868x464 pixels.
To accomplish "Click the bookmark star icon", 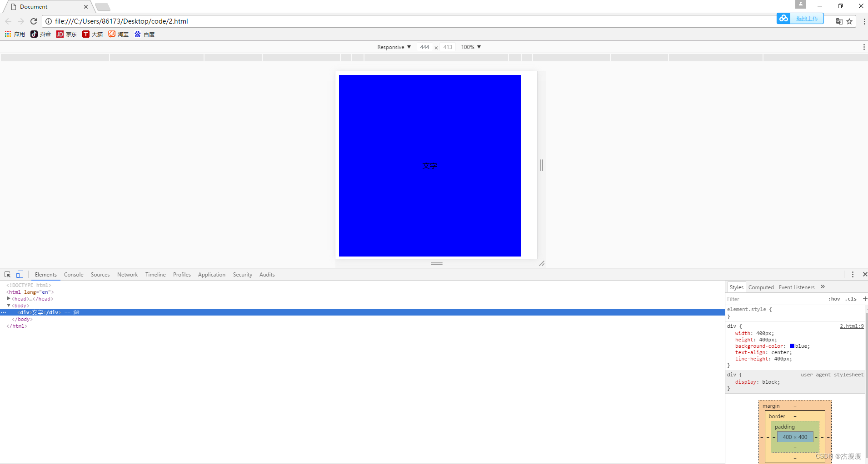I will coord(849,21).
